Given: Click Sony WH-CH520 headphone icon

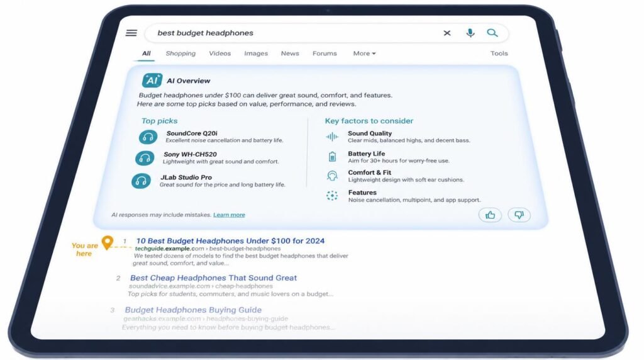Looking at the screenshot, I should coord(145,158).
